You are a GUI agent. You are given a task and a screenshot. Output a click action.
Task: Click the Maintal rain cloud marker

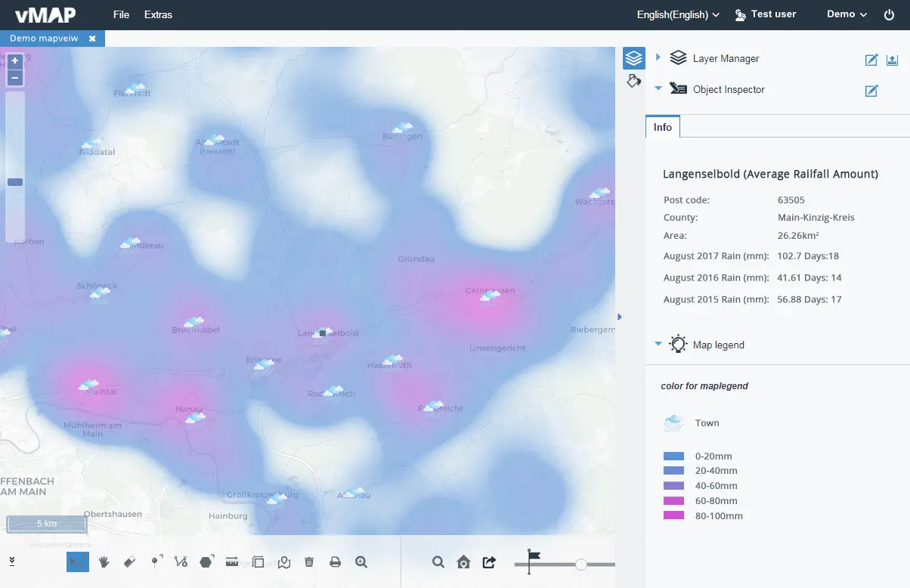click(89, 386)
